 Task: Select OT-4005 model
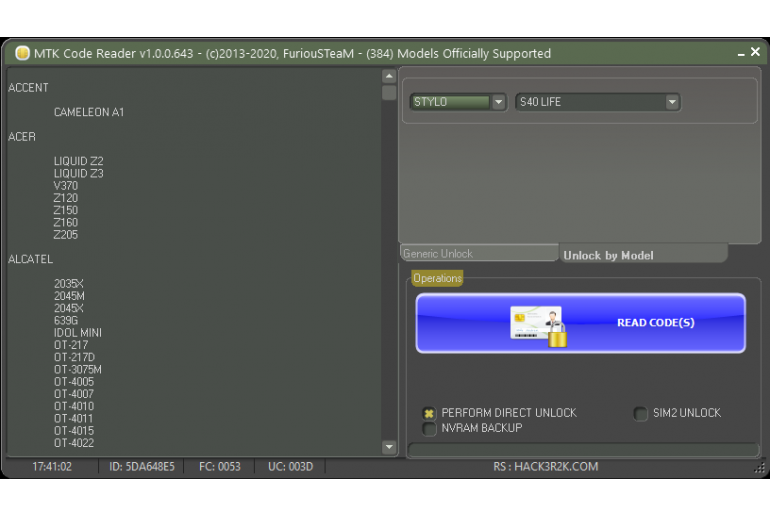point(74,382)
